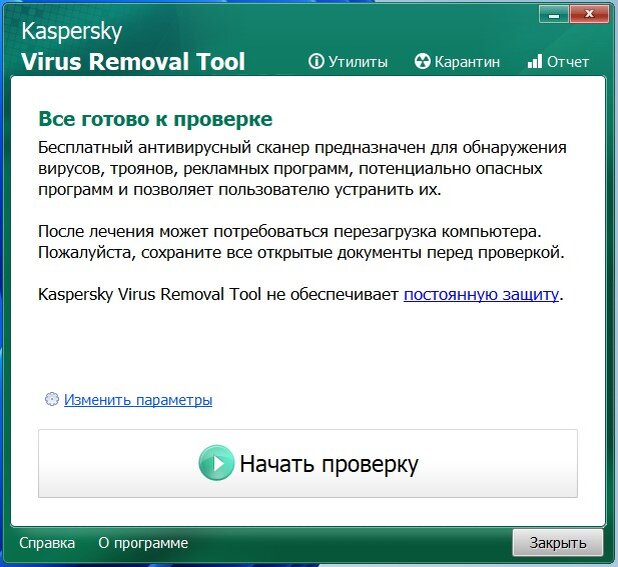Click the Kaspersky brand name
Viewport: 618px width, 567px height.
click(71, 32)
